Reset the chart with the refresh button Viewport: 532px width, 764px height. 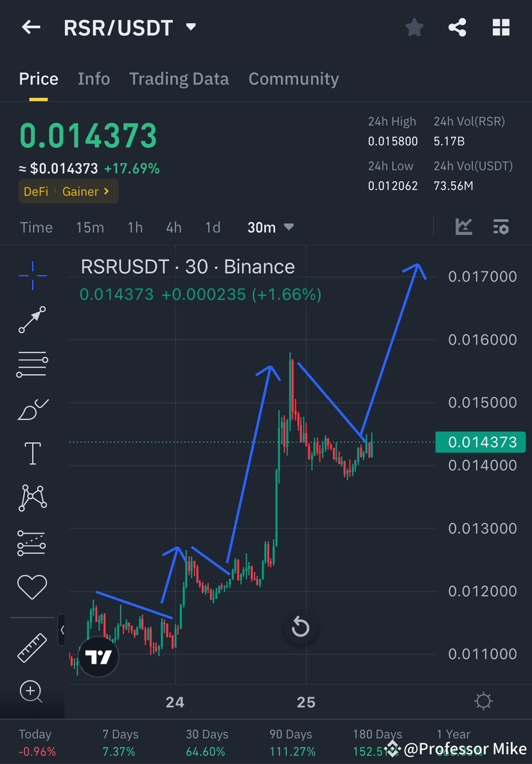(301, 627)
